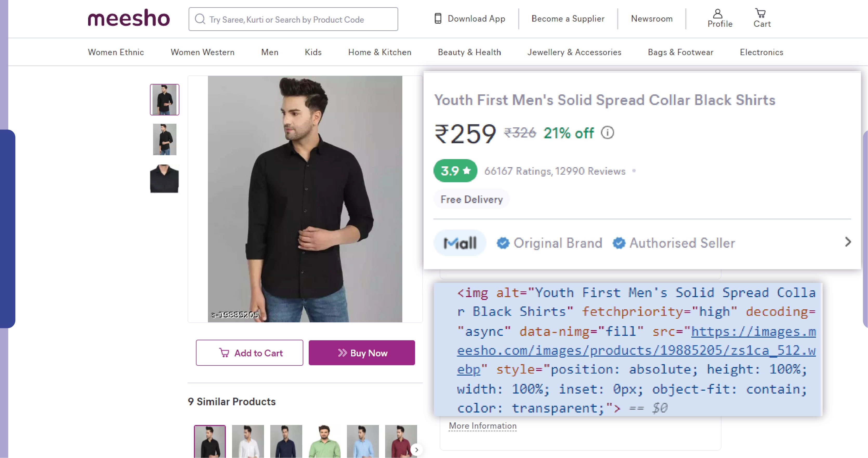Click the Buy Now button
Image resolution: width=868 pixels, height=458 pixels.
361,353
